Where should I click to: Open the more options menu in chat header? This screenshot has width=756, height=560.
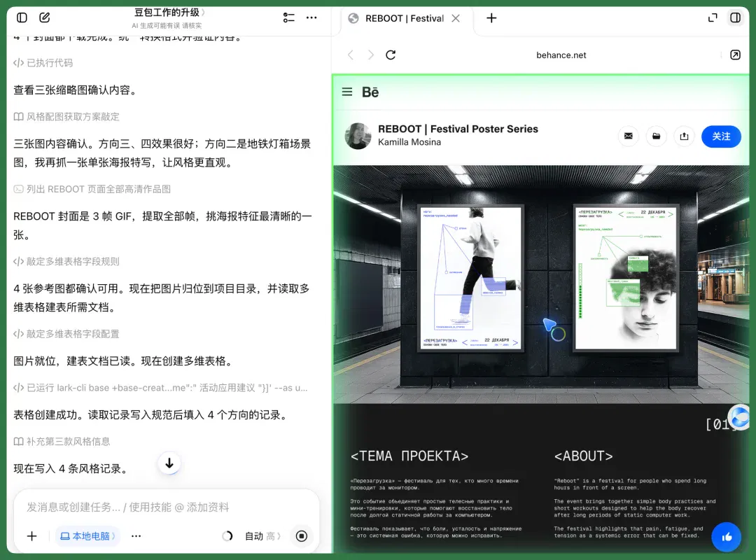(311, 17)
